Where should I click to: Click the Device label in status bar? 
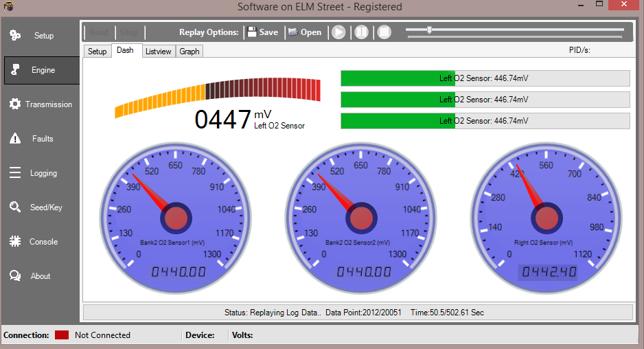click(200, 335)
